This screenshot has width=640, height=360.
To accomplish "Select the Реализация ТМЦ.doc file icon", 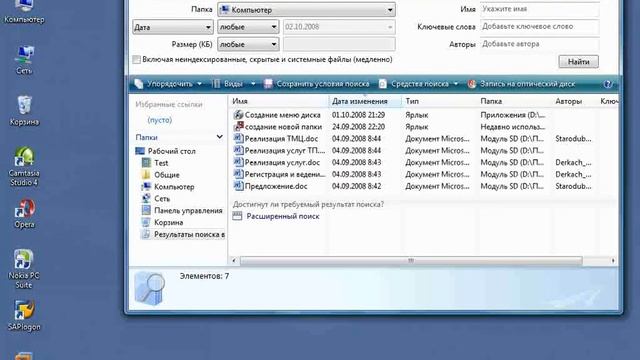I will (x=238, y=138).
